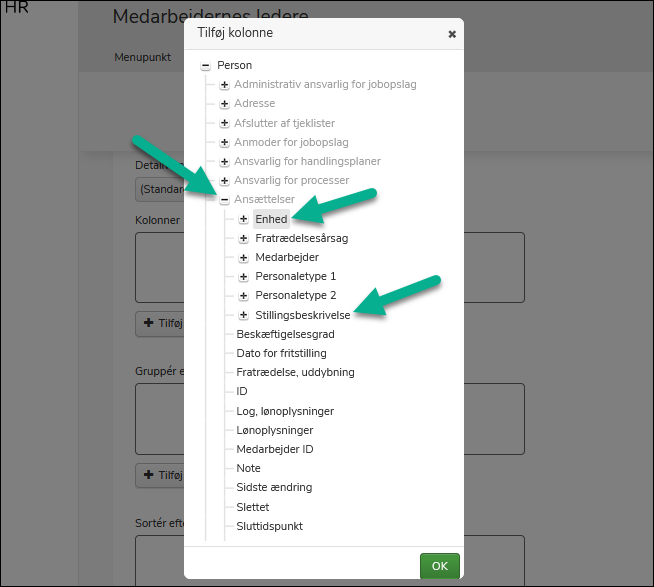Image resolution: width=654 pixels, height=587 pixels.
Task: Collapse the Person root node
Action: [206, 65]
